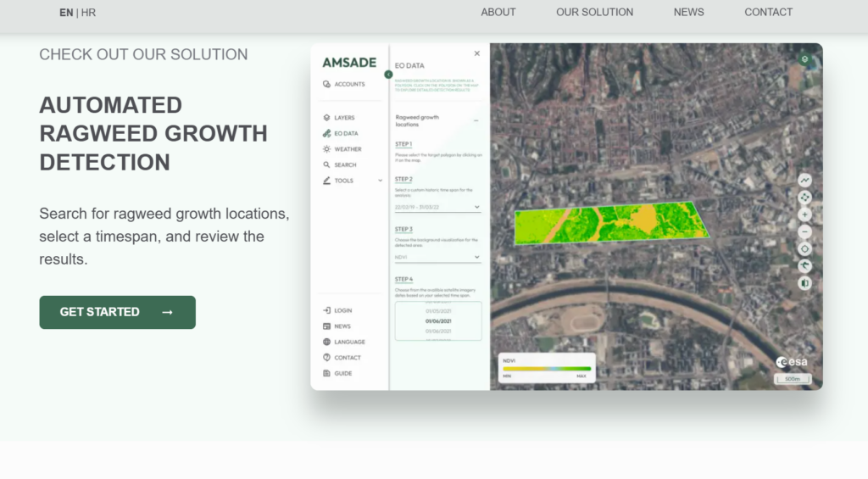Toggle the half-shaded contrast map button
The image size is (868, 479).
pyautogui.click(x=804, y=282)
